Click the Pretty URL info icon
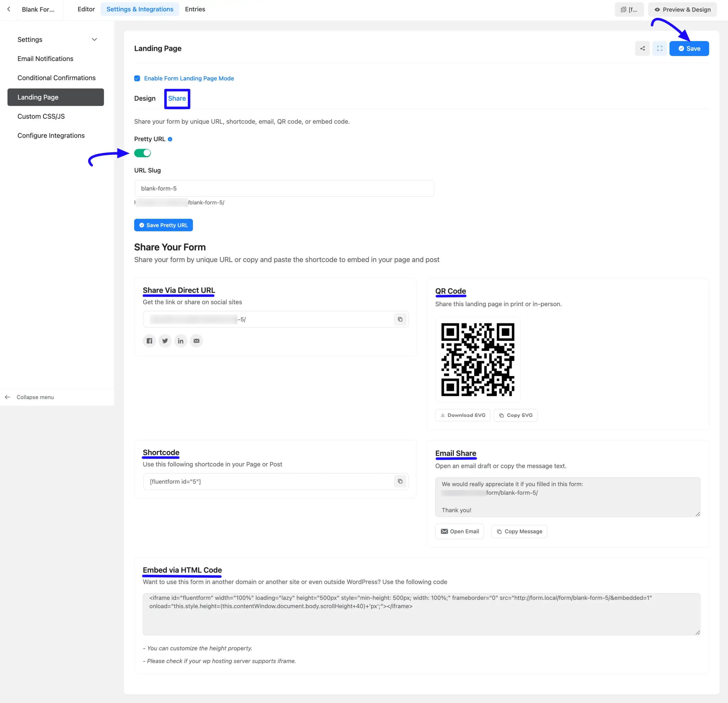 pyautogui.click(x=170, y=139)
